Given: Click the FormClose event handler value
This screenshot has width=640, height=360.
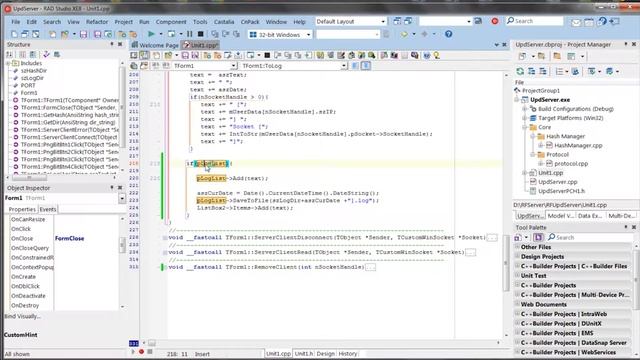Looking at the screenshot, I should point(69,238).
